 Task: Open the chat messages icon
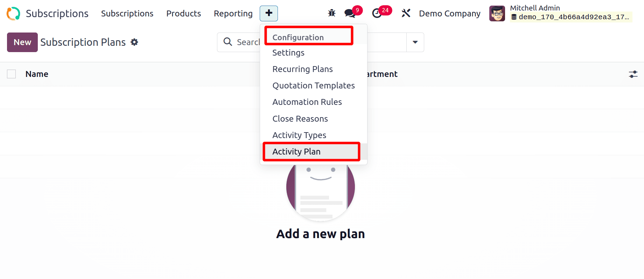350,13
